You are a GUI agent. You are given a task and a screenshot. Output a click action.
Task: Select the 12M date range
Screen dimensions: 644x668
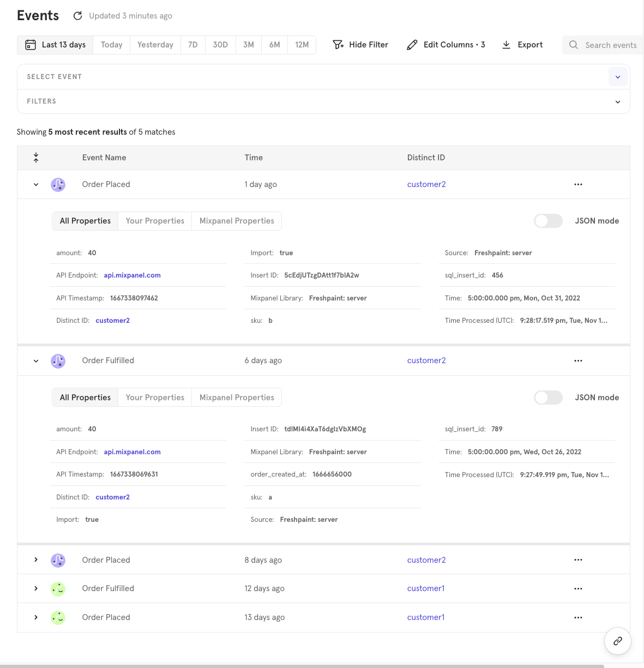pyautogui.click(x=302, y=45)
